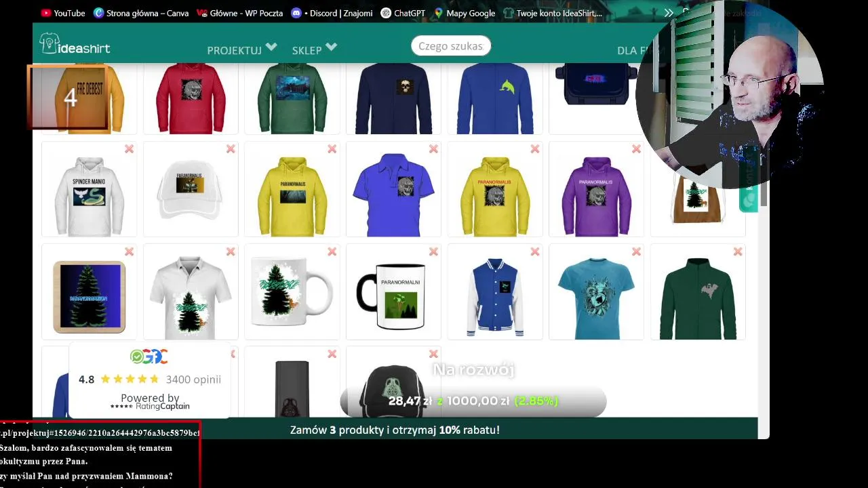Expand the SKLEP menu
This screenshot has width=868, height=488.
[315, 49]
